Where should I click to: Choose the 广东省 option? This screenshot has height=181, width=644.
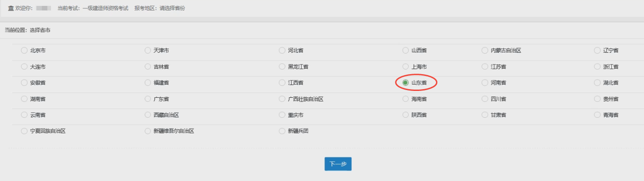147,99
